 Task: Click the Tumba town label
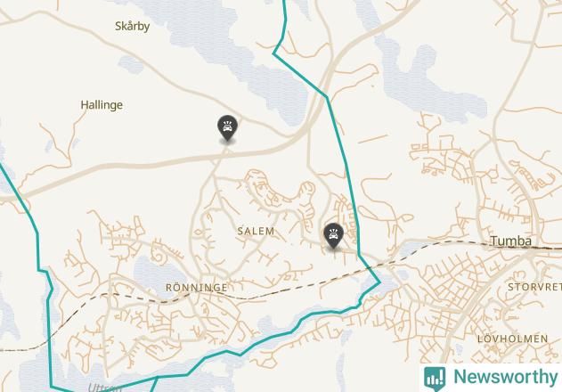pyautogui.click(x=510, y=241)
